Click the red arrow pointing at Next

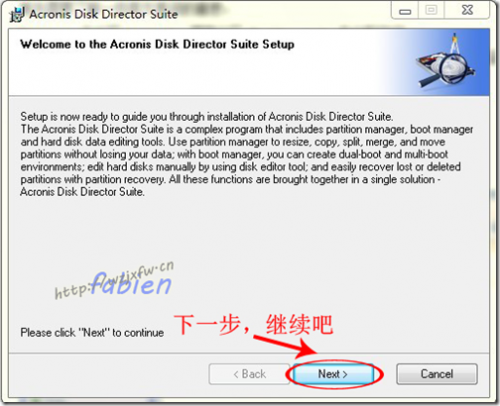click(x=286, y=346)
